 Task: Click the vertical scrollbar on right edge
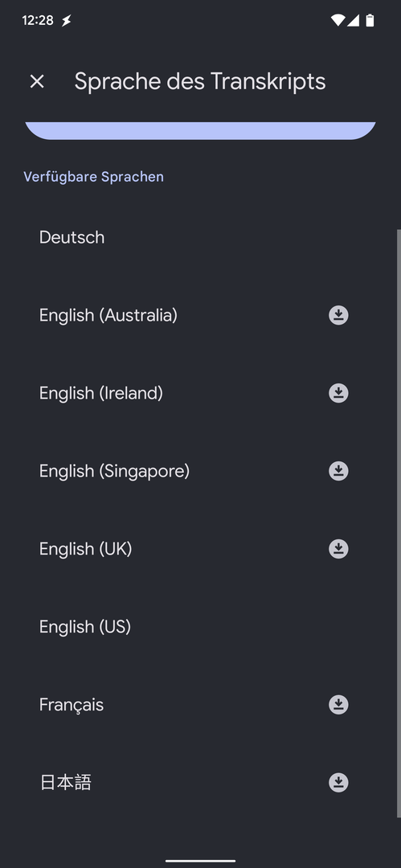click(399, 522)
